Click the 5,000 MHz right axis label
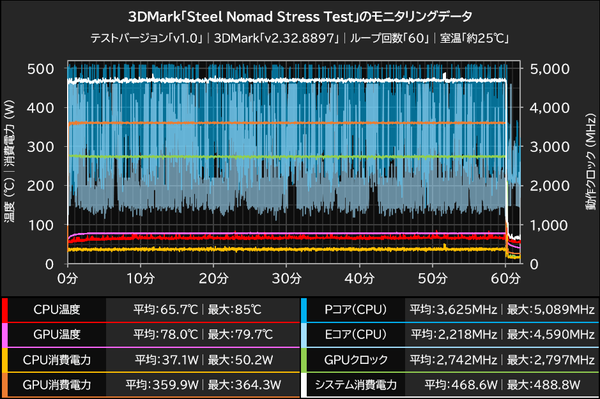 [549, 69]
